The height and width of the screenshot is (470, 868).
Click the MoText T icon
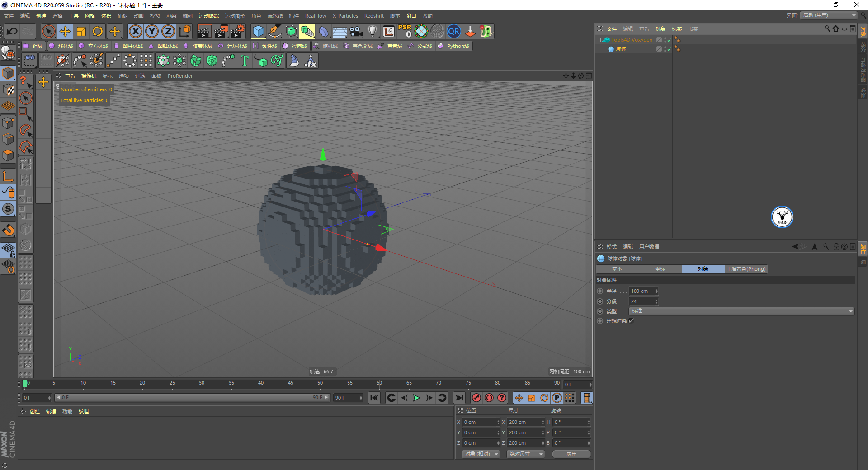[245, 61]
